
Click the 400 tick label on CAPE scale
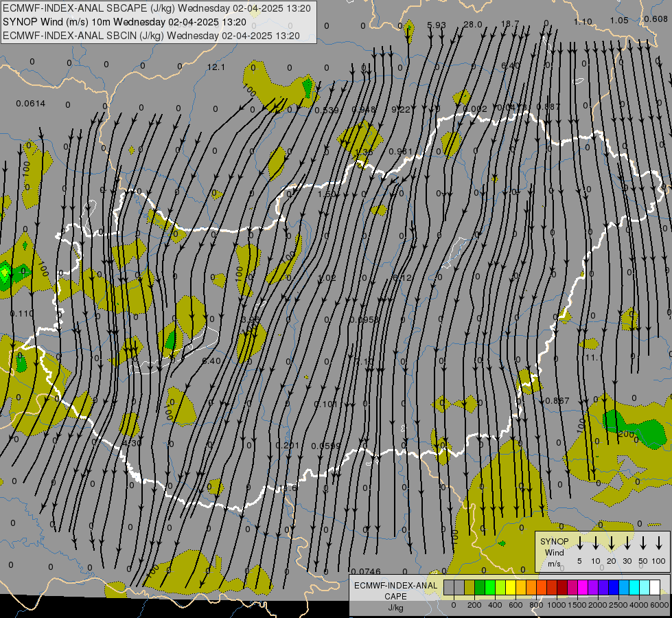(x=495, y=605)
